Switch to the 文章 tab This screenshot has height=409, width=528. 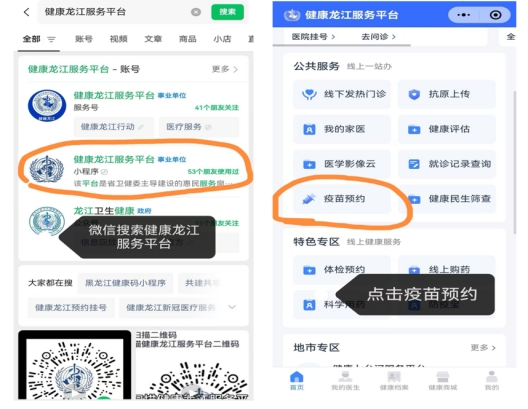click(153, 39)
